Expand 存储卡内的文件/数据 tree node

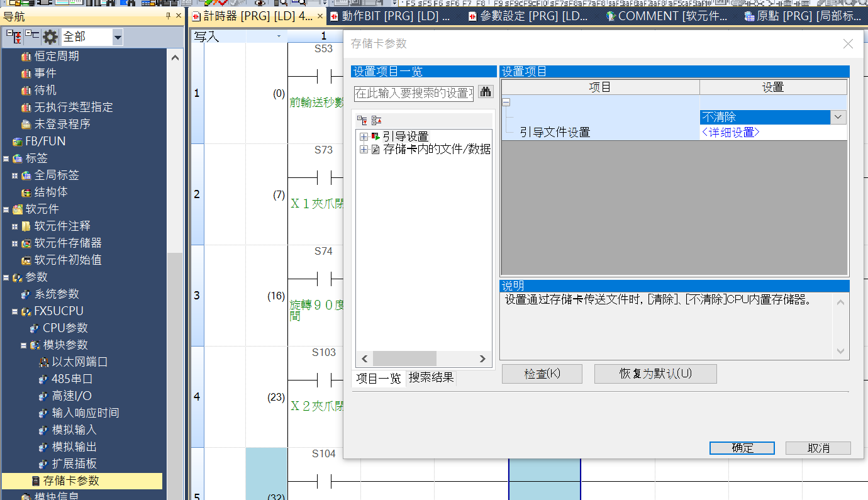coord(364,150)
